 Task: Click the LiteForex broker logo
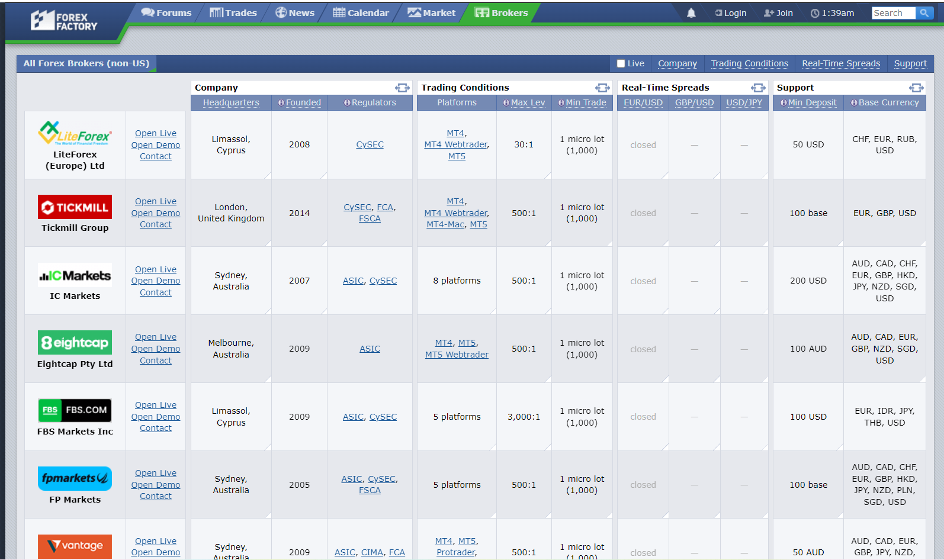75,133
